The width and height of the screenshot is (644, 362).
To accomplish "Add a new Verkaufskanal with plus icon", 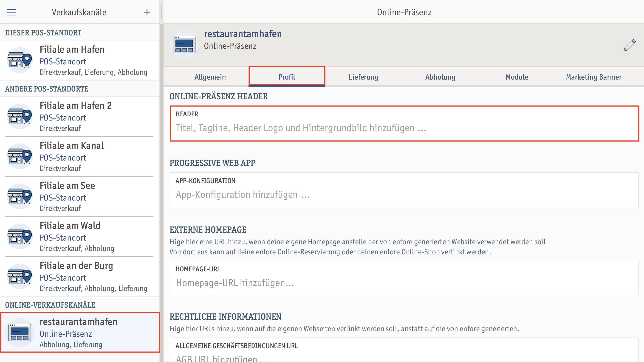I will coord(147,12).
